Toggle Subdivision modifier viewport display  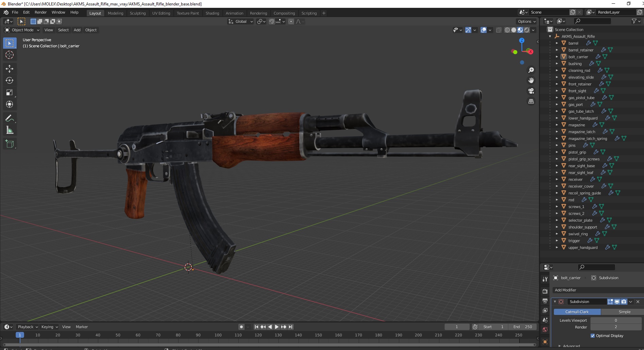click(617, 302)
